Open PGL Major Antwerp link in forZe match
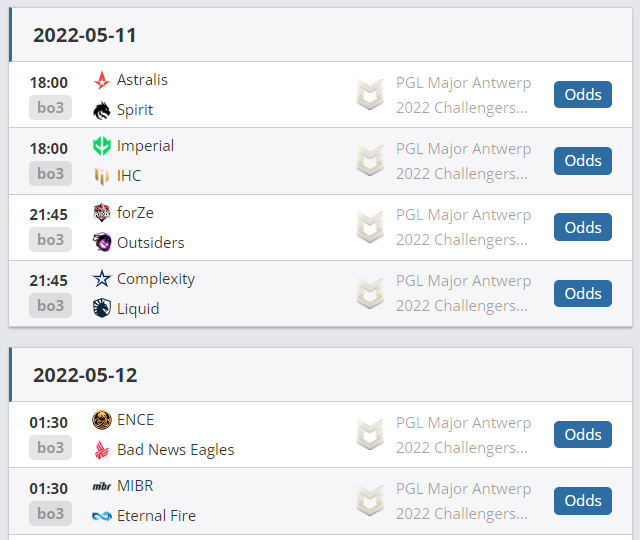The image size is (640, 540). (x=463, y=215)
